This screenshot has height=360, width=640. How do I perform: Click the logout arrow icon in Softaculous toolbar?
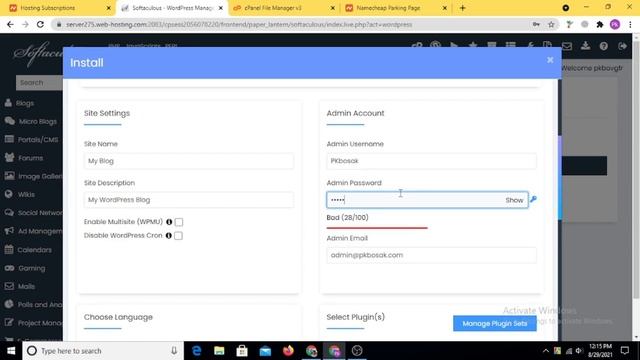coord(622,46)
